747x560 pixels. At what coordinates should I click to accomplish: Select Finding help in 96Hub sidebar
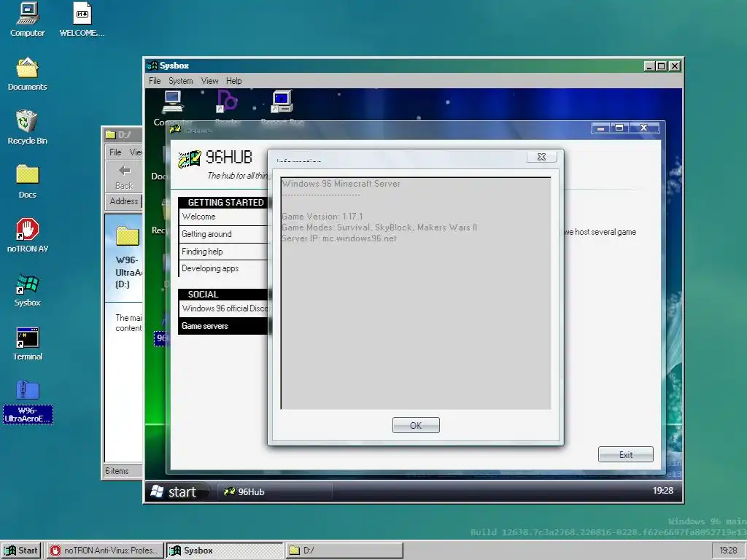coord(223,252)
